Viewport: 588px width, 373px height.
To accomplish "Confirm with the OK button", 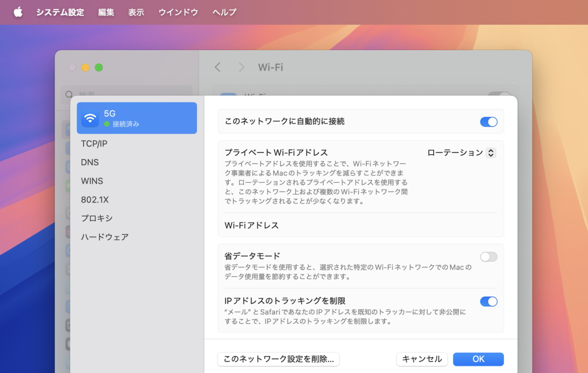I will [x=478, y=359].
